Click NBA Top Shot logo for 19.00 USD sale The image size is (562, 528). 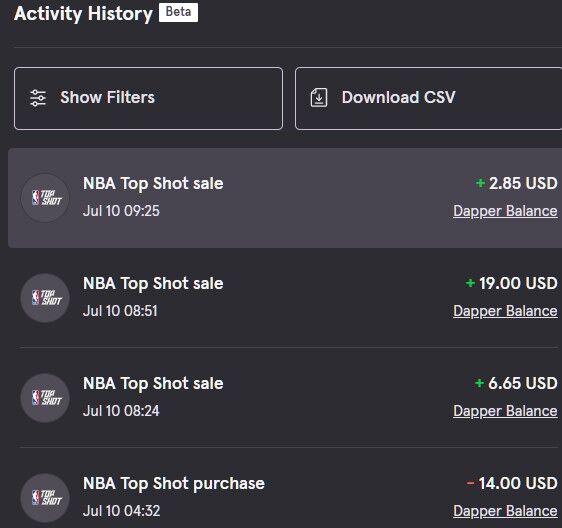coord(45,298)
